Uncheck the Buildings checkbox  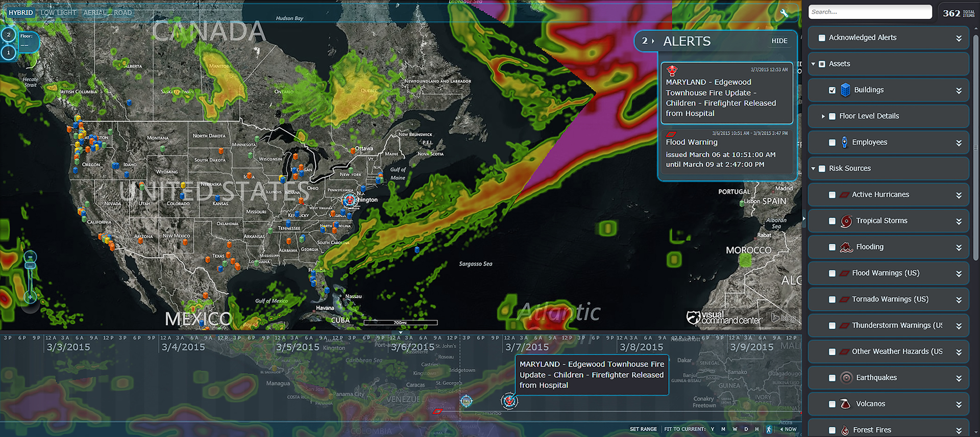pyautogui.click(x=832, y=90)
